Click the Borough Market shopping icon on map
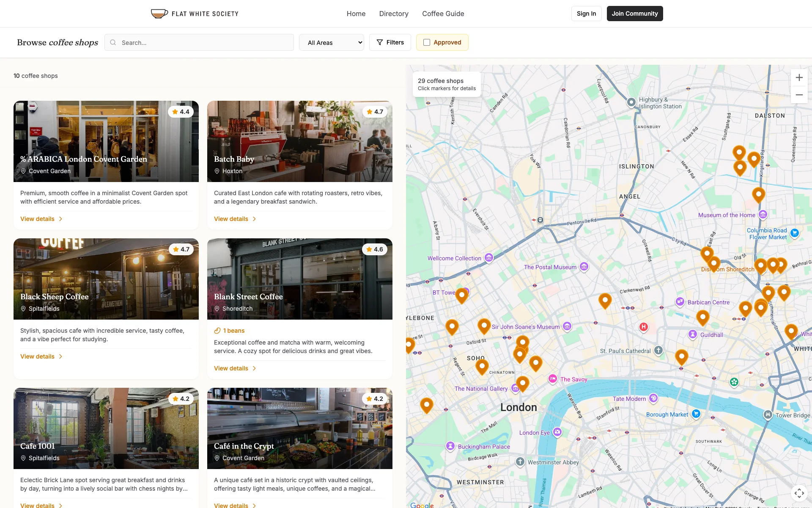812x508 pixels. tap(696, 414)
